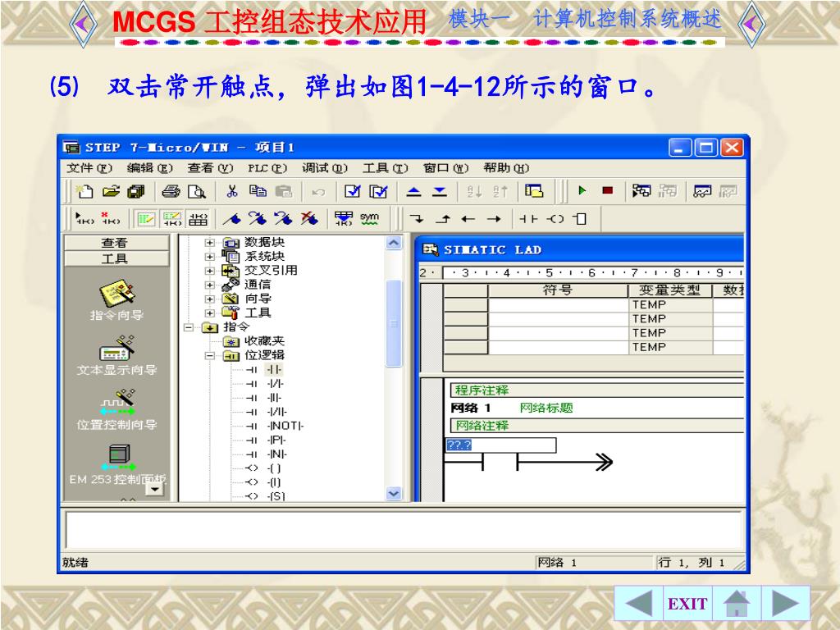Click the Clear All Bookmarks icon
This screenshot has width=840, height=630.
point(309,218)
